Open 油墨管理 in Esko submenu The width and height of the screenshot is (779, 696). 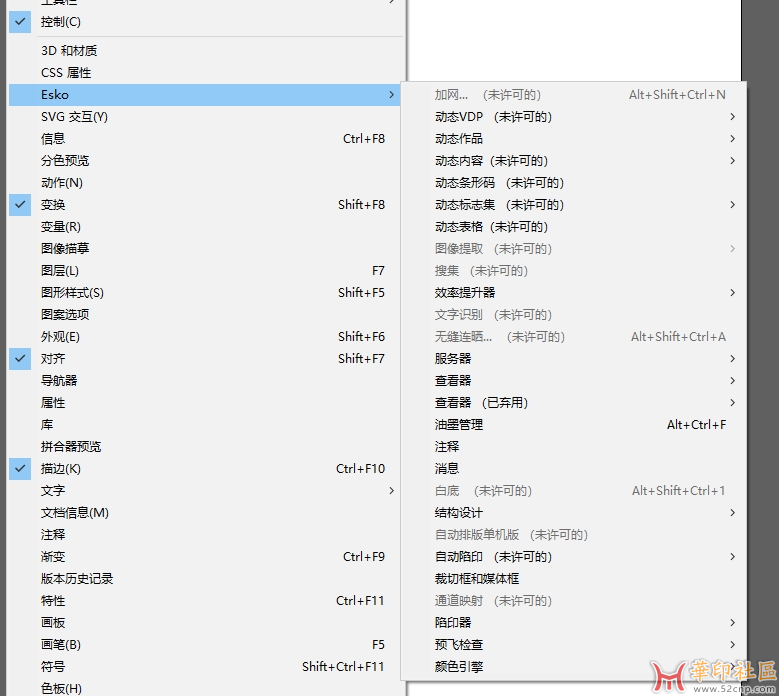[x=574, y=425]
